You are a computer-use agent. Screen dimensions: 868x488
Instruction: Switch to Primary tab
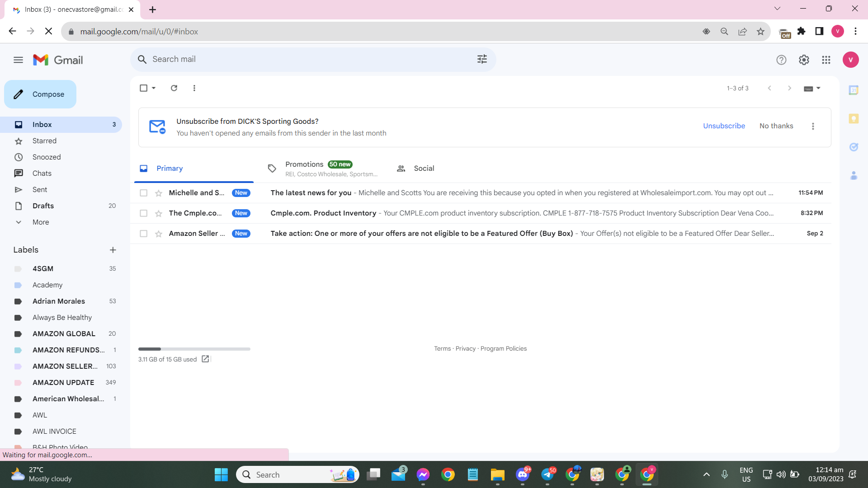click(194, 169)
